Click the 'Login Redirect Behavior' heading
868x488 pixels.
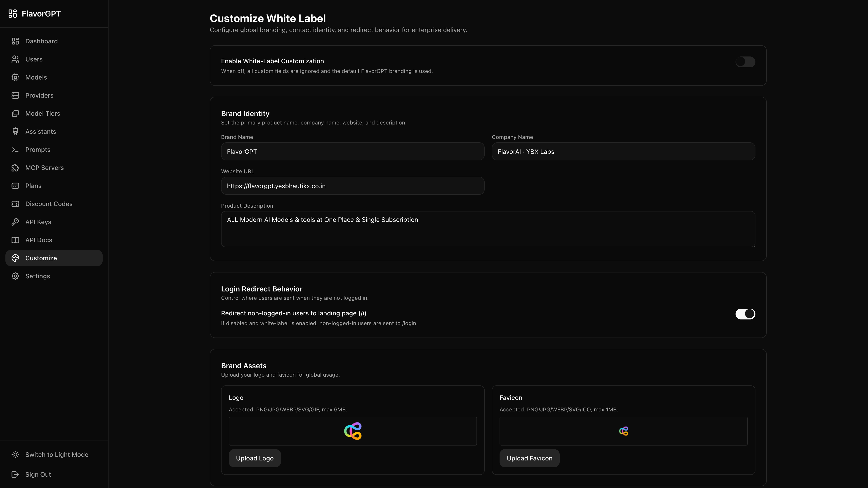[262, 289]
